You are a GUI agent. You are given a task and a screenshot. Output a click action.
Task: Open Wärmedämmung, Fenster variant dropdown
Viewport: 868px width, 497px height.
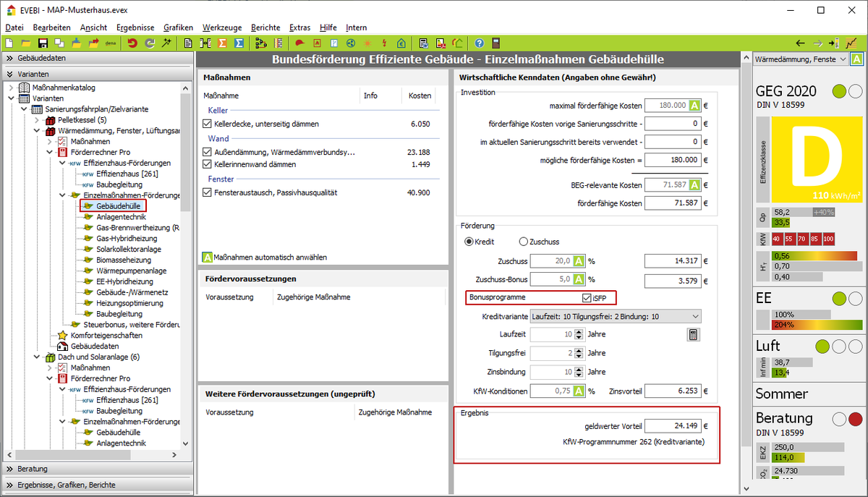tap(801, 59)
